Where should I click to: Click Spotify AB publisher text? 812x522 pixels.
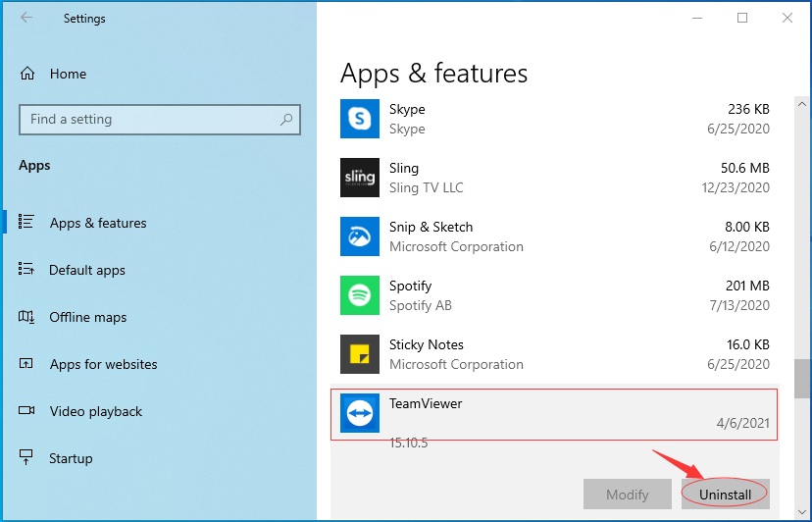(421, 305)
